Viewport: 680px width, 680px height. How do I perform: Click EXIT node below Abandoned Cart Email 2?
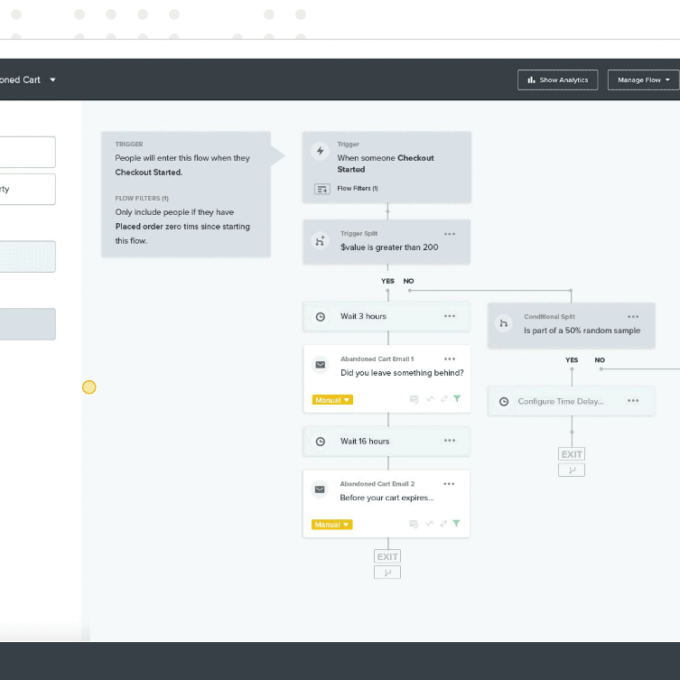(387, 557)
